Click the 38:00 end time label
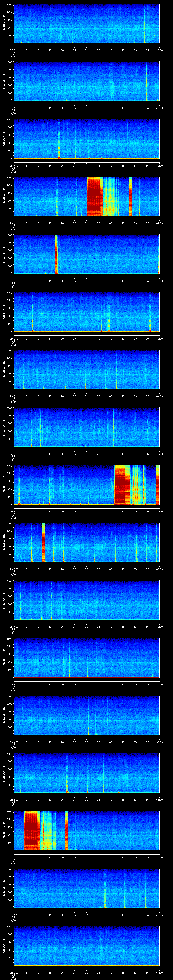The image size is (173, 980). [x=160, y=50]
